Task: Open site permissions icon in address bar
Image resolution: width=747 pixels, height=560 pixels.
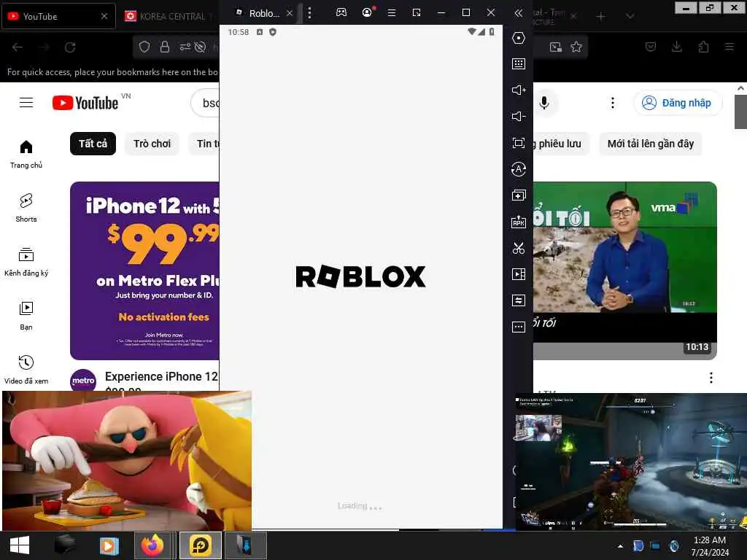Action: point(185,47)
